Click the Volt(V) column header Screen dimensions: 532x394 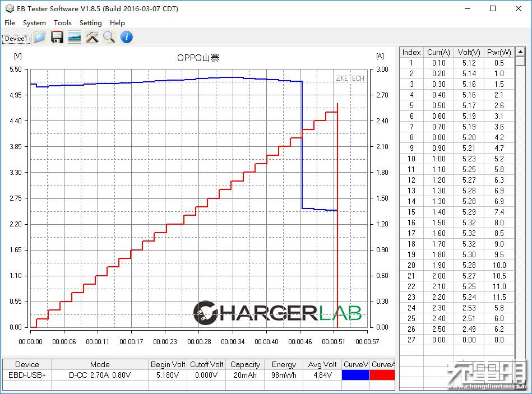coord(469,52)
